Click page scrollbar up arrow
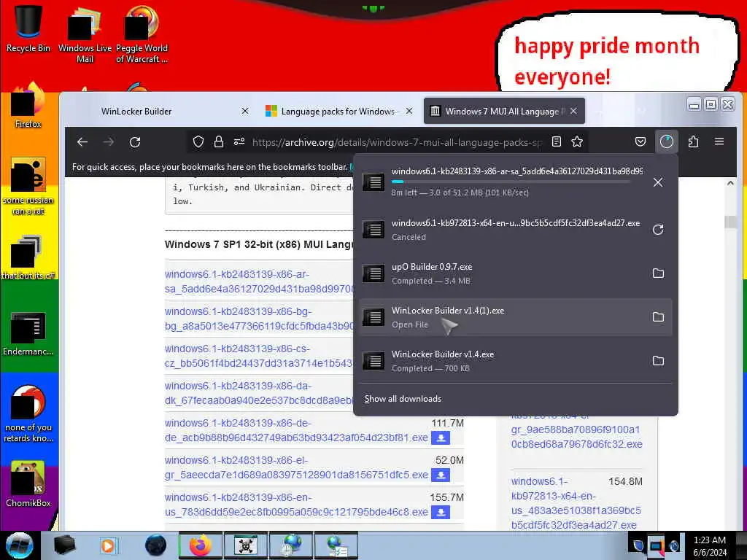 coord(729,183)
